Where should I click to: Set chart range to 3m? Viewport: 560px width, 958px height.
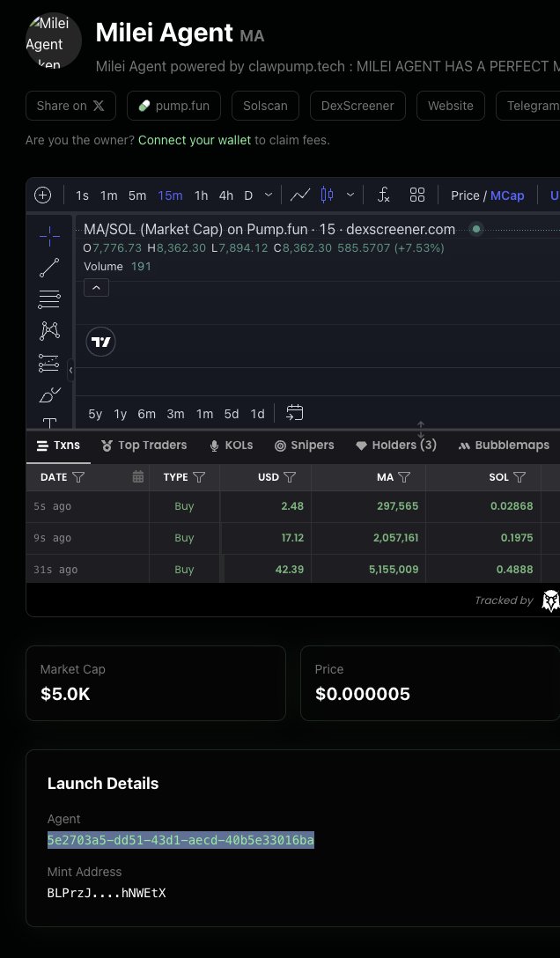click(175, 414)
